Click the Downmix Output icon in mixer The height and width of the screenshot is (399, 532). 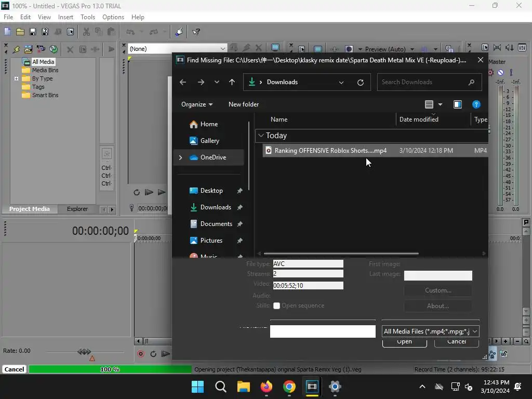497,47
